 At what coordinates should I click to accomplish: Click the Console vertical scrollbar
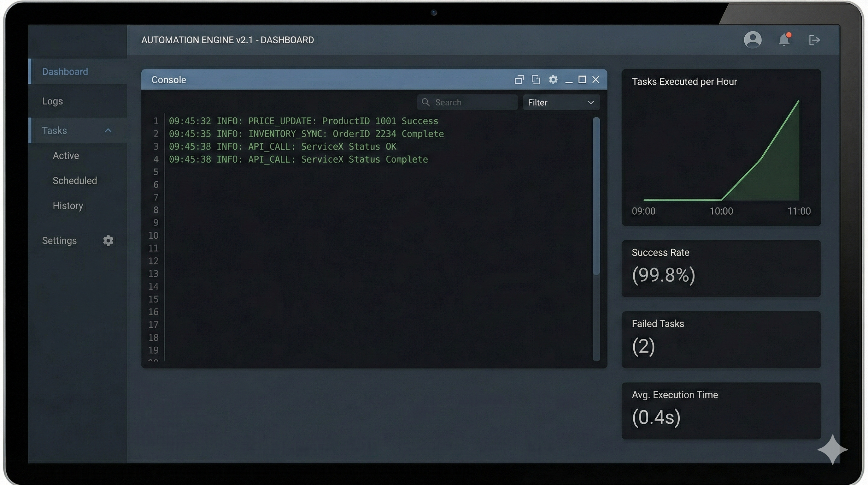point(596,196)
